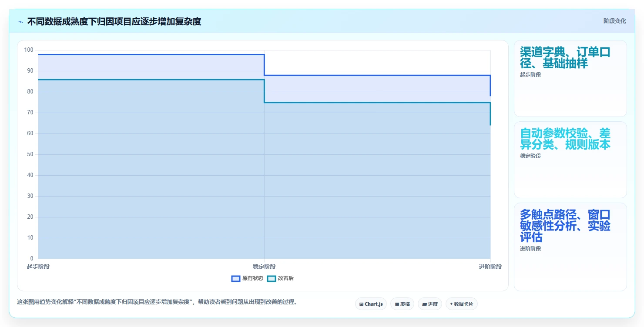Toggle the 原有状态 legend item
This screenshot has height=327, width=644.
(x=247, y=278)
